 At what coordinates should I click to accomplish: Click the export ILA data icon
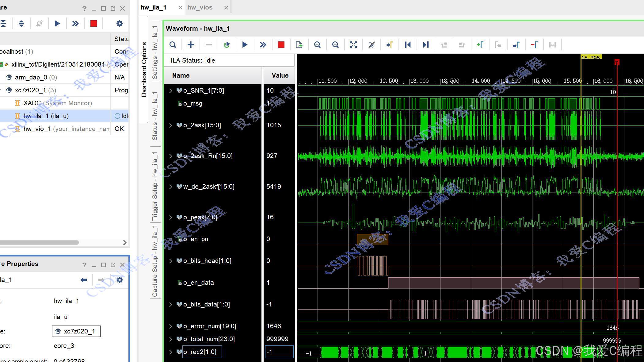(299, 45)
